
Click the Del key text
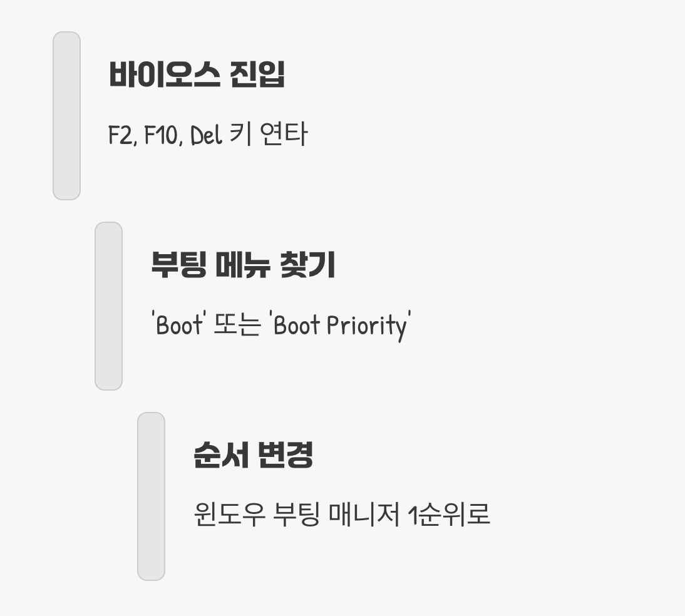tap(206, 135)
